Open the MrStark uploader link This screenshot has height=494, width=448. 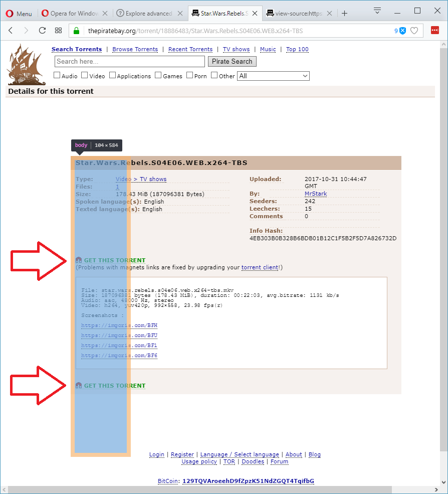pyautogui.click(x=316, y=194)
